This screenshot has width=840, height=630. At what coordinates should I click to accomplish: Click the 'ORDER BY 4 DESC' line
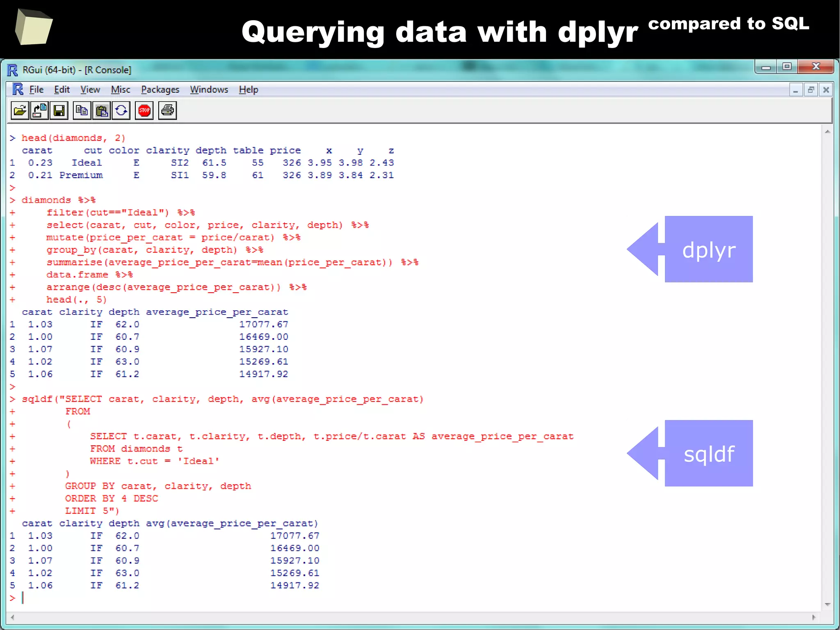click(x=112, y=499)
